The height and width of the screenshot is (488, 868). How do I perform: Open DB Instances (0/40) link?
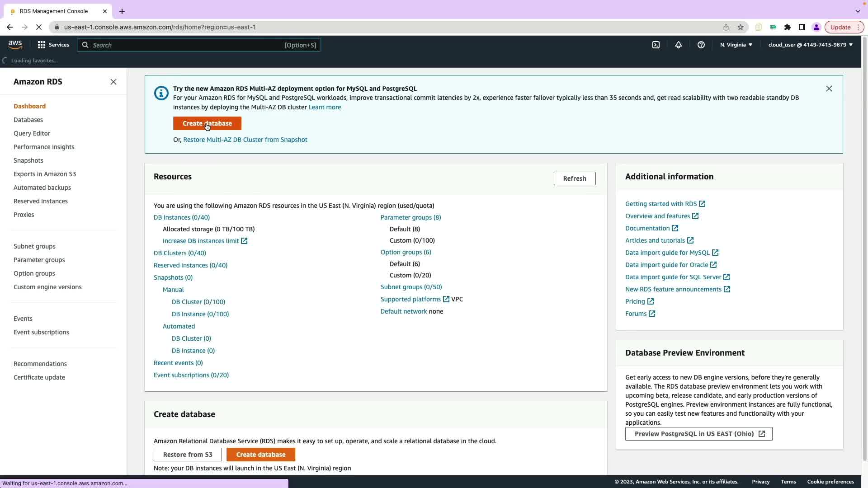[181, 217]
